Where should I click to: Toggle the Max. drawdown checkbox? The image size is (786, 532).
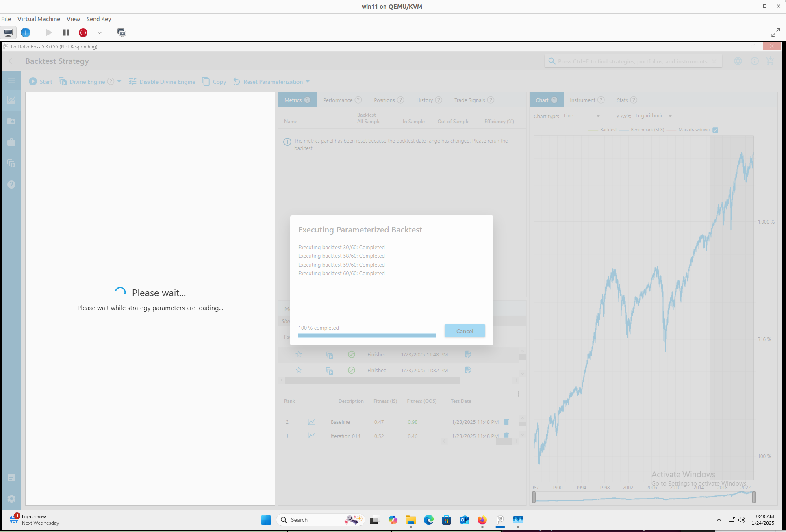pos(715,130)
